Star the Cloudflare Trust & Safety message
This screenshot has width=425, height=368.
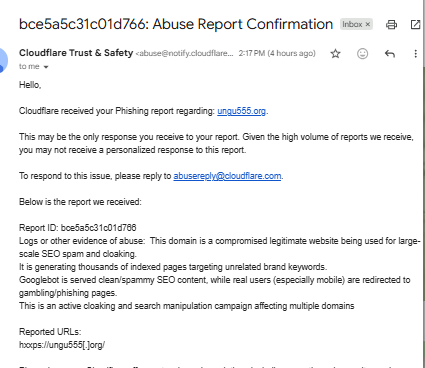click(x=335, y=53)
